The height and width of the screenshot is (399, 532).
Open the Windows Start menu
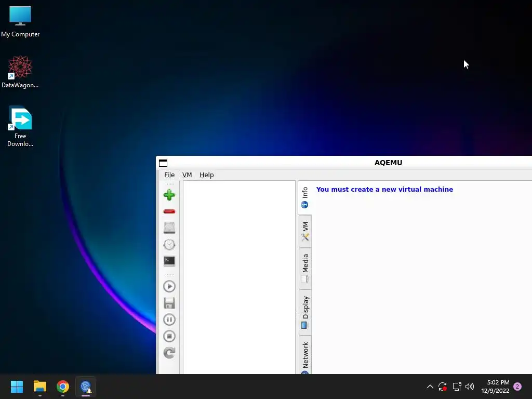pyautogui.click(x=17, y=387)
